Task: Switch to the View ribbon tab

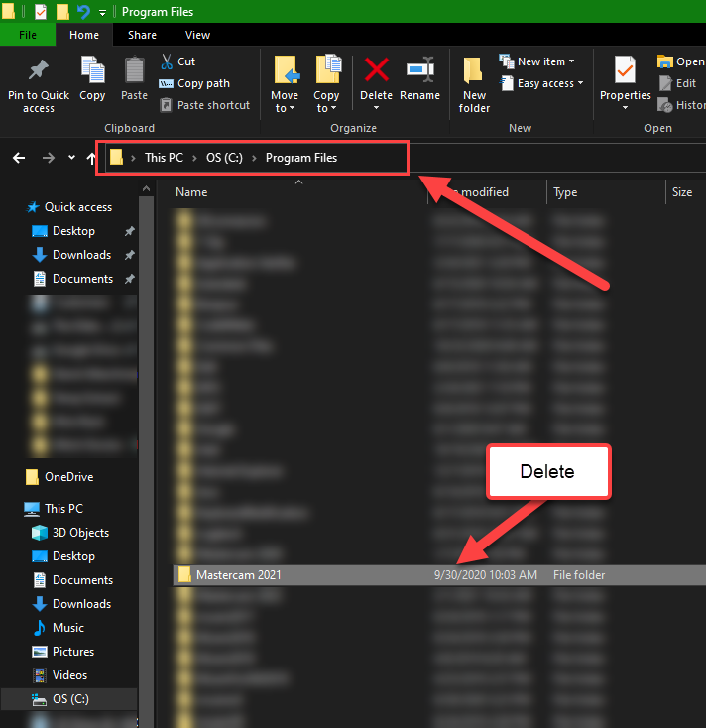Action: pyautogui.click(x=197, y=35)
